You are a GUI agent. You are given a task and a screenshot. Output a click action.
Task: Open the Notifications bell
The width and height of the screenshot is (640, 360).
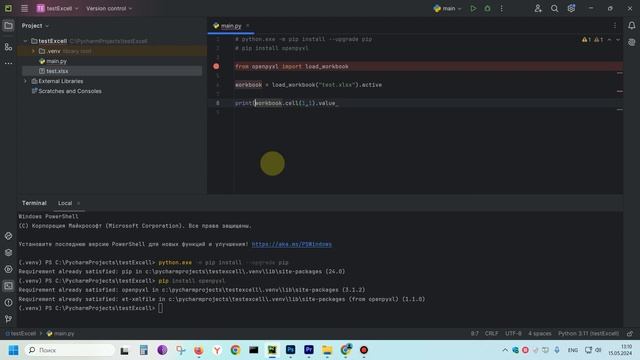(x=631, y=26)
